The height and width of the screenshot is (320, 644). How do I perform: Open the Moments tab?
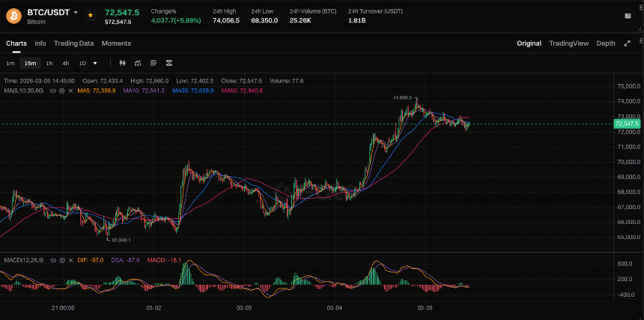tap(116, 43)
